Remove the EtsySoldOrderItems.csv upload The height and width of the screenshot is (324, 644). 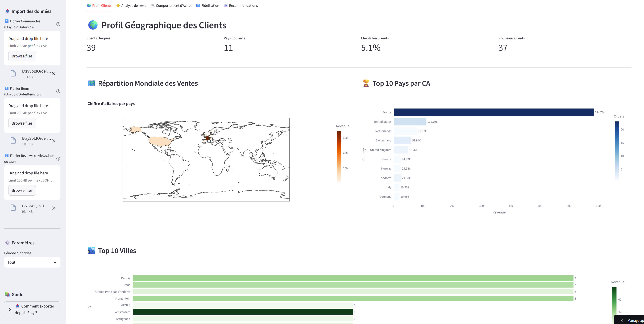coord(54,141)
